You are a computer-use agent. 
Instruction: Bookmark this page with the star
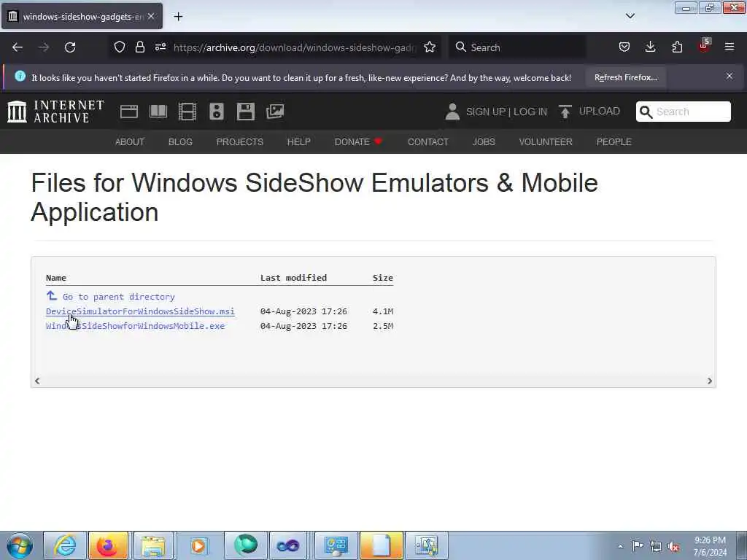(x=430, y=47)
